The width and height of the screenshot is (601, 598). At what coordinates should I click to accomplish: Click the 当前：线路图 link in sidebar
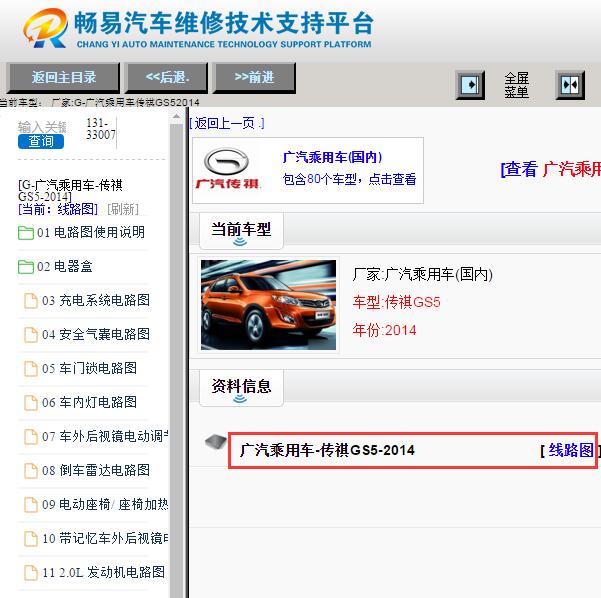click(58, 209)
